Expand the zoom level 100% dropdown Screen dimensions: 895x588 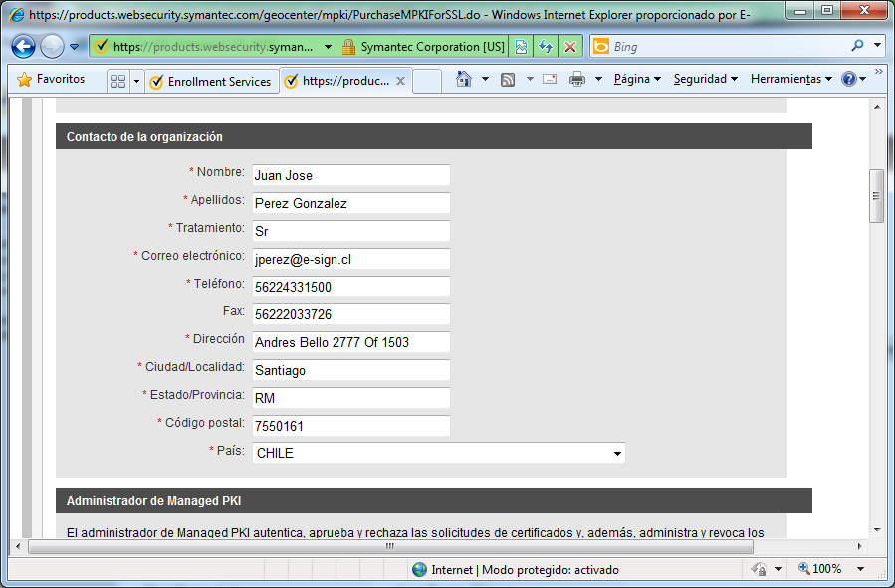(860, 569)
